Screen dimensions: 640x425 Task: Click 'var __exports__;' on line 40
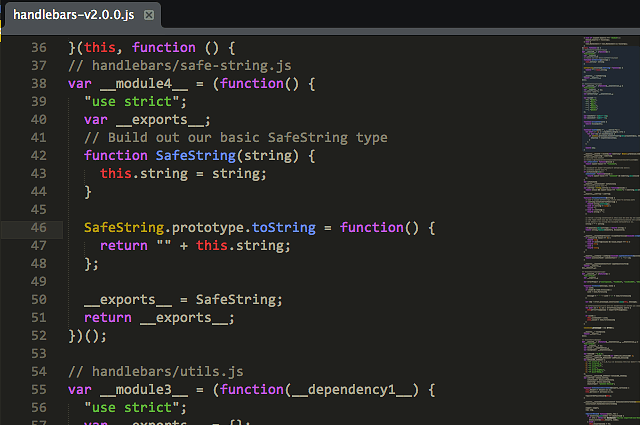pos(147,120)
